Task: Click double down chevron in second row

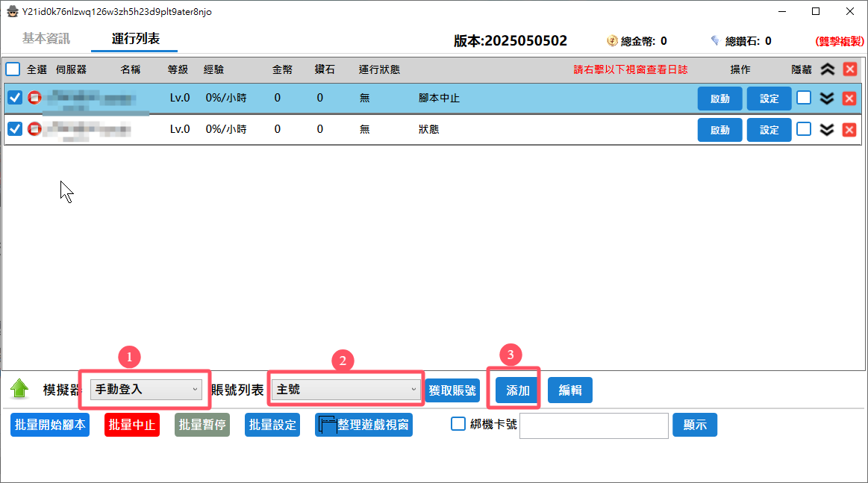Action: (x=826, y=129)
